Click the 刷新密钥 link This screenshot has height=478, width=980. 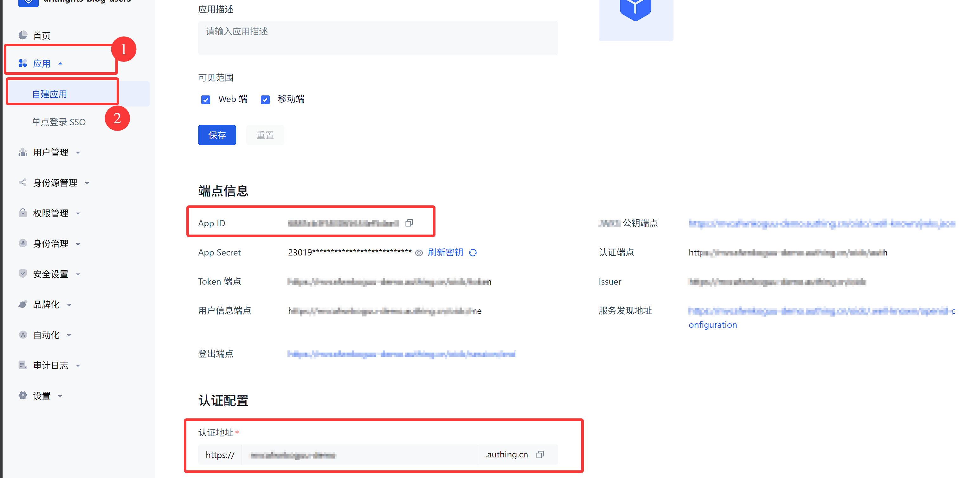point(445,253)
